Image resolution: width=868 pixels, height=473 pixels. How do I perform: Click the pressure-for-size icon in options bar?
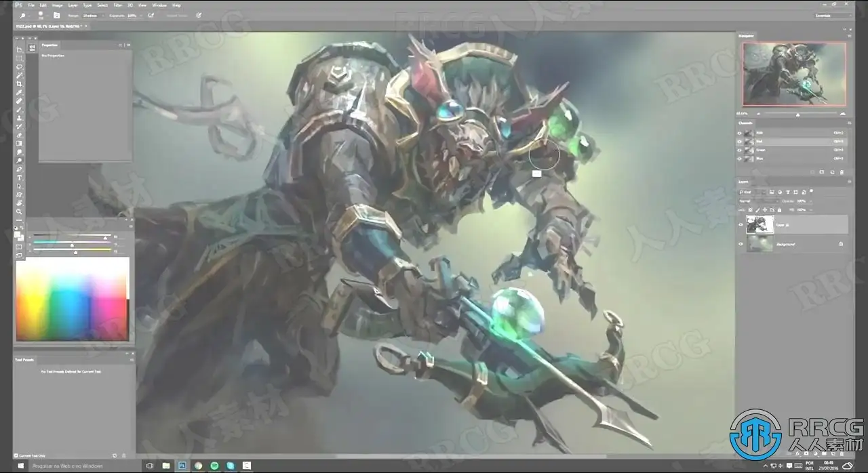tap(199, 14)
